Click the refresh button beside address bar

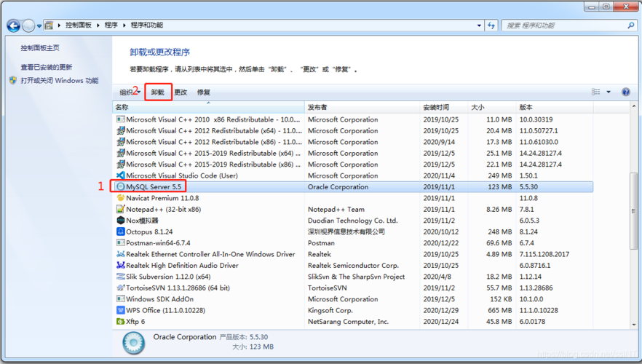pyautogui.click(x=491, y=25)
